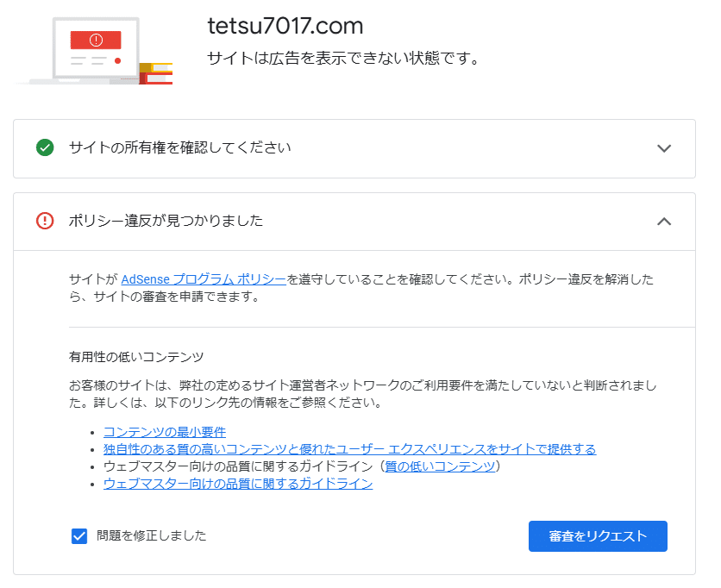Click the green verified checkmark icon
The image size is (721, 588).
click(x=47, y=148)
